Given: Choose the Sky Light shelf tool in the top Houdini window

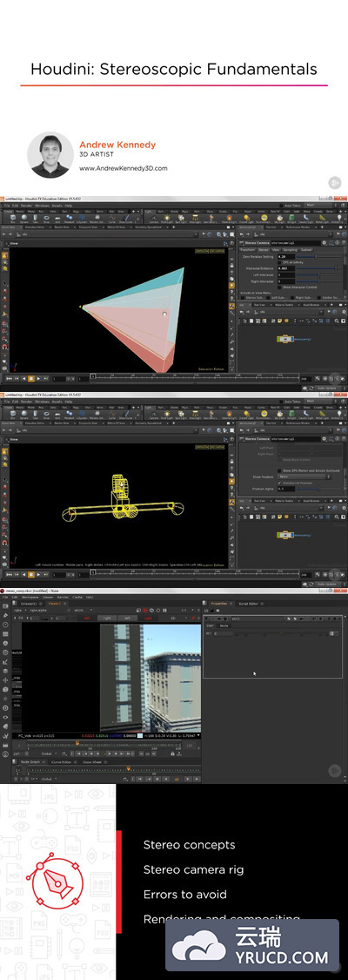Looking at the screenshot, I should point(280,218).
